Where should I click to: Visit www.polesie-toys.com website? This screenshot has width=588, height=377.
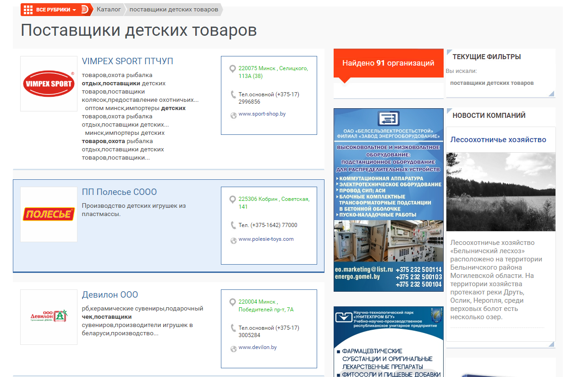click(266, 239)
